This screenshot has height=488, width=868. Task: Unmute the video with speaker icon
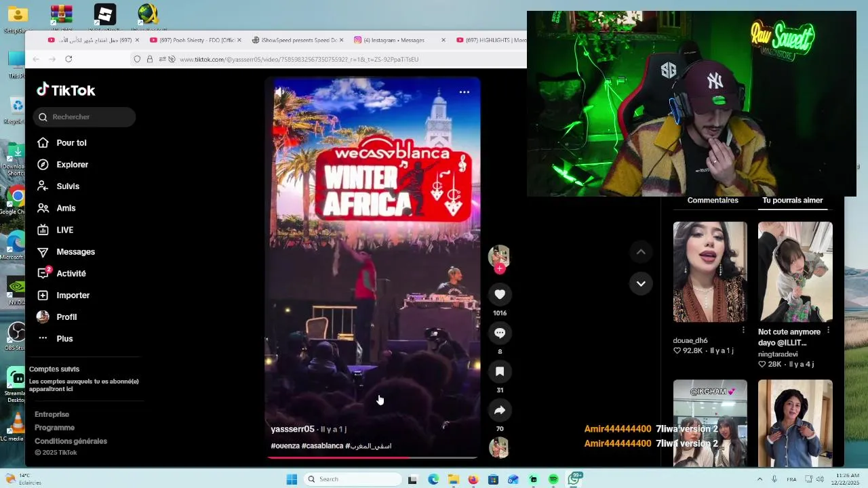click(x=280, y=91)
